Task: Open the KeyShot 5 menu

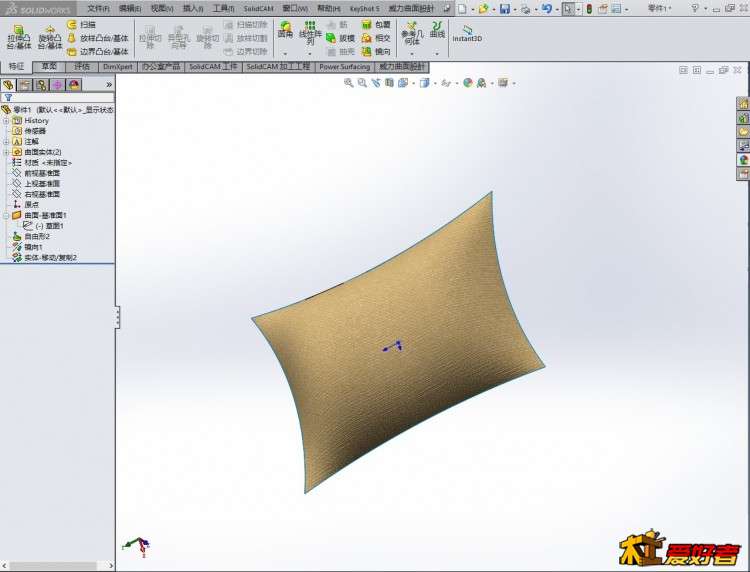Action: (364, 9)
